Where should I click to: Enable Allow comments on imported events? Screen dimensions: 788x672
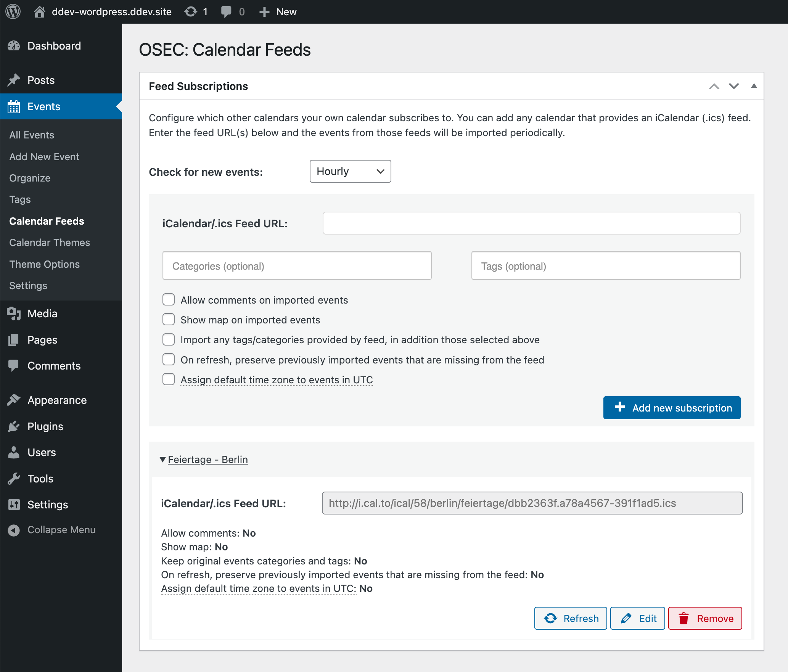[x=169, y=300]
